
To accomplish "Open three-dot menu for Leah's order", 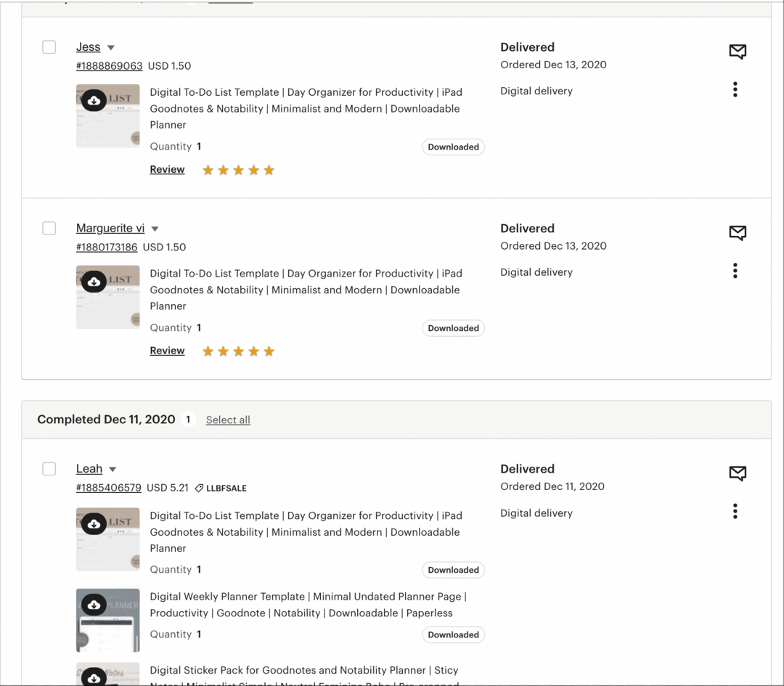I will 735,511.
